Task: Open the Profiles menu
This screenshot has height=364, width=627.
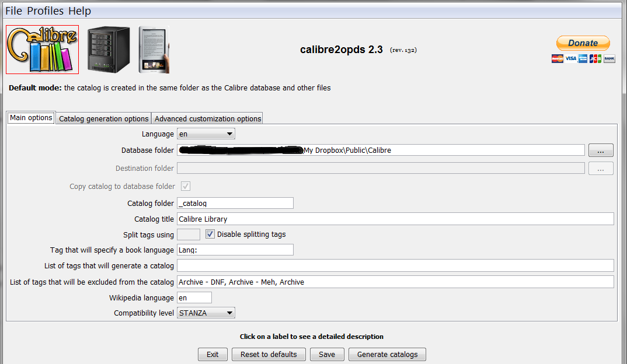Action: [45, 10]
